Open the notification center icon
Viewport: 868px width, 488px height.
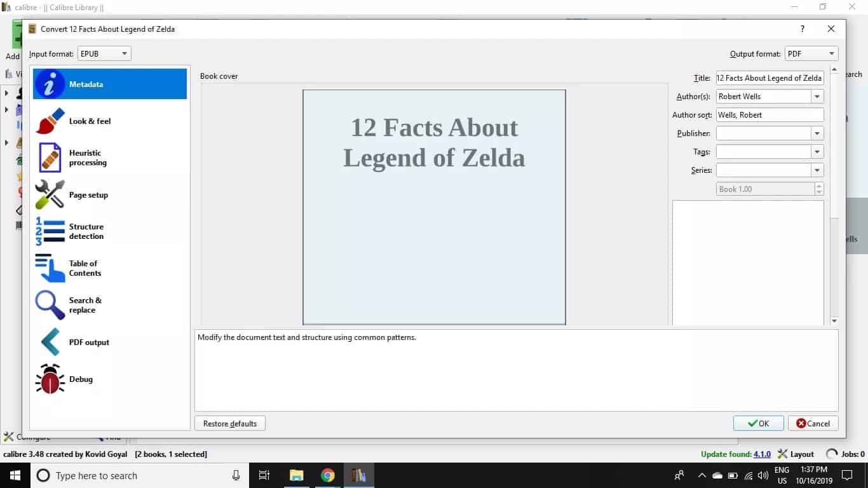point(846,475)
